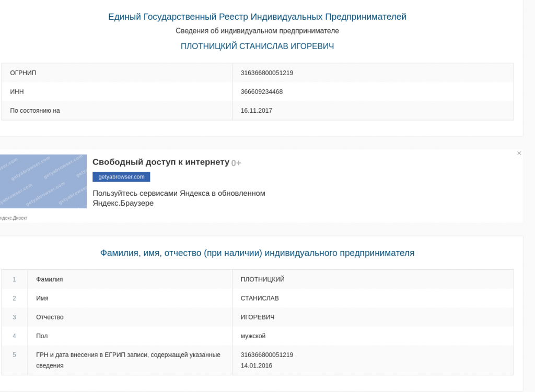Screen dimensions: 535x392
Task: Click the 14.01.2016 registration date
Action: pyautogui.click(x=257, y=365)
